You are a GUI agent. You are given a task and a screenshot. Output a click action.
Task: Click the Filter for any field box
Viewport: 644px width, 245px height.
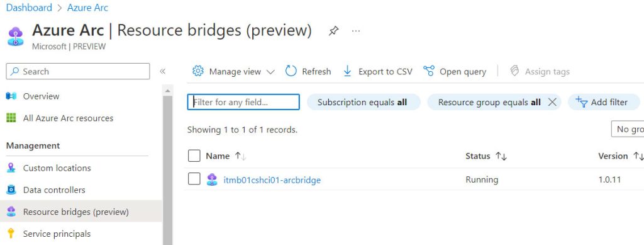[243, 102]
